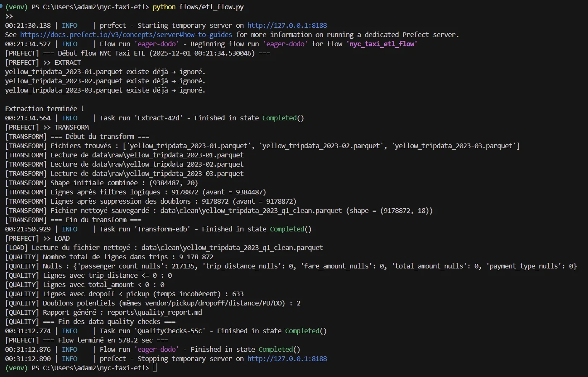Click the command text 'python flows/etl_flow.py'
Screen dimensions: 588x377
pos(198,7)
